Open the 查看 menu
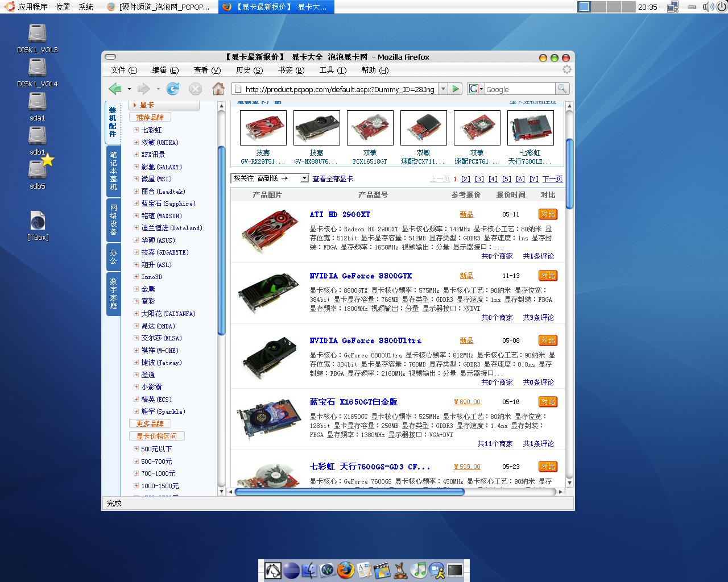The width and height of the screenshot is (728, 582). tap(207, 70)
